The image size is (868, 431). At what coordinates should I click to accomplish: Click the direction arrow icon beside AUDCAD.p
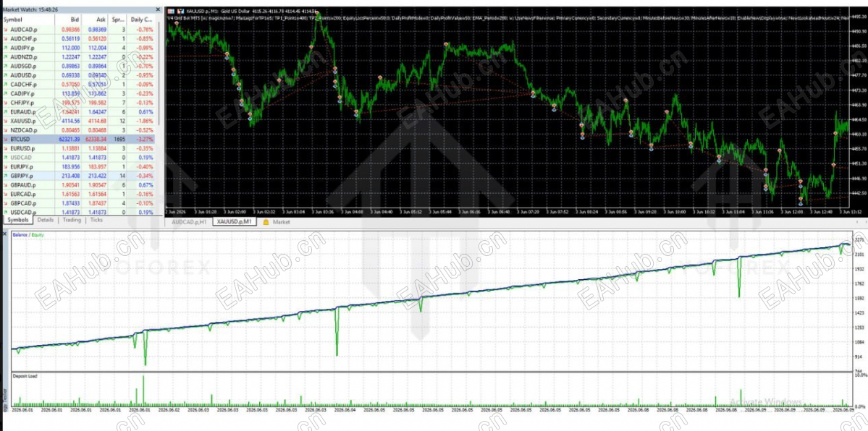(x=6, y=30)
